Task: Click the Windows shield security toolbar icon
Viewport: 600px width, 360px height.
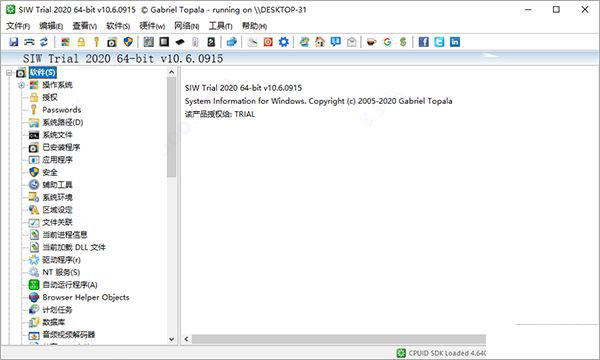Action: [128, 42]
